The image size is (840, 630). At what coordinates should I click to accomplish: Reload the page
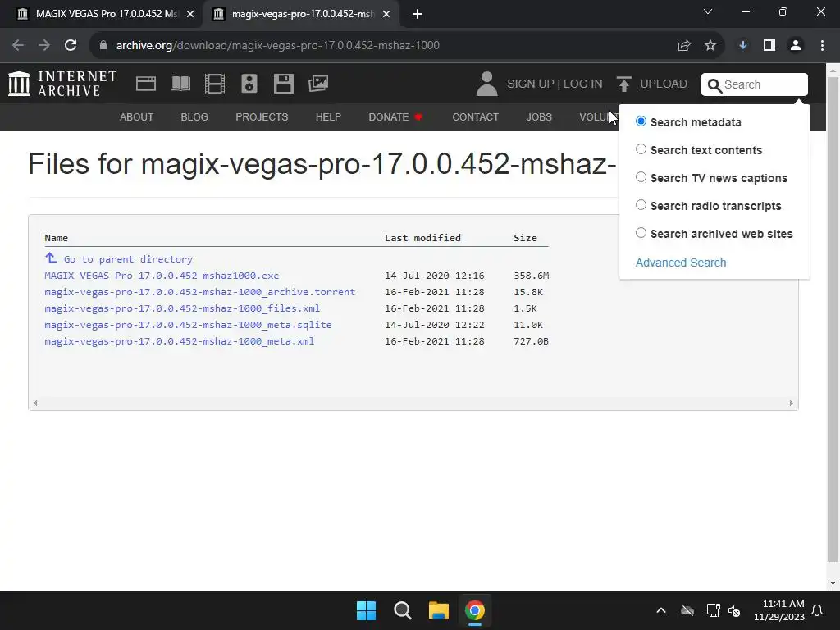[x=71, y=46]
